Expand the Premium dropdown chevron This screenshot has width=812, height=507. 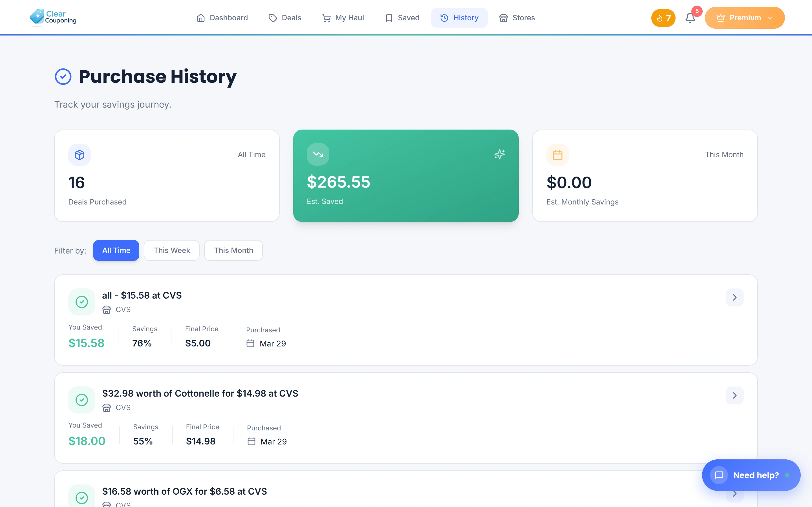tap(770, 18)
